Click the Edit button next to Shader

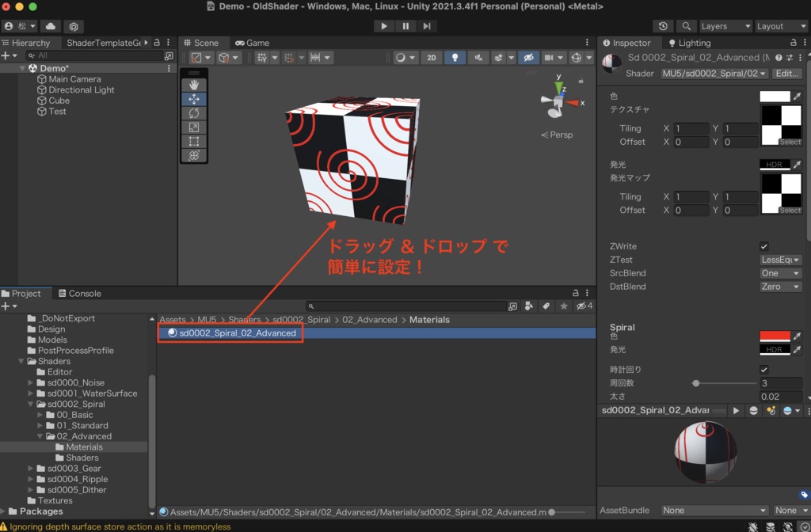(786, 73)
